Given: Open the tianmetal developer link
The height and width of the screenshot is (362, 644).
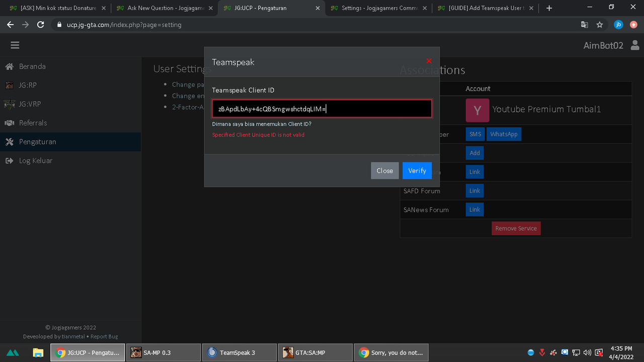Looking at the screenshot, I should pyautogui.click(x=73, y=336).
